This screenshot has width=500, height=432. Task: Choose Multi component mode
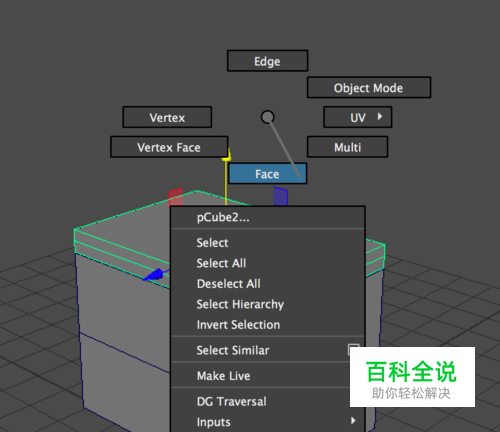click(x=347, y=147)
